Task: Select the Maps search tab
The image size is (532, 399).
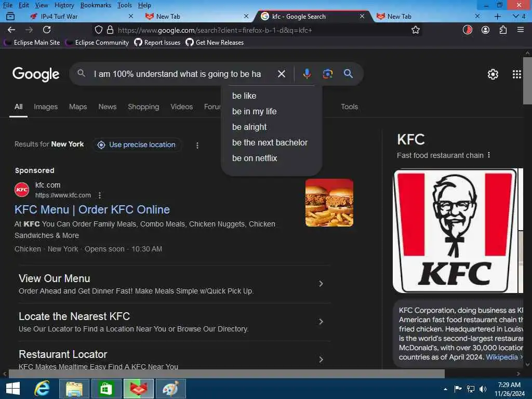Action: tap(78, 107)
